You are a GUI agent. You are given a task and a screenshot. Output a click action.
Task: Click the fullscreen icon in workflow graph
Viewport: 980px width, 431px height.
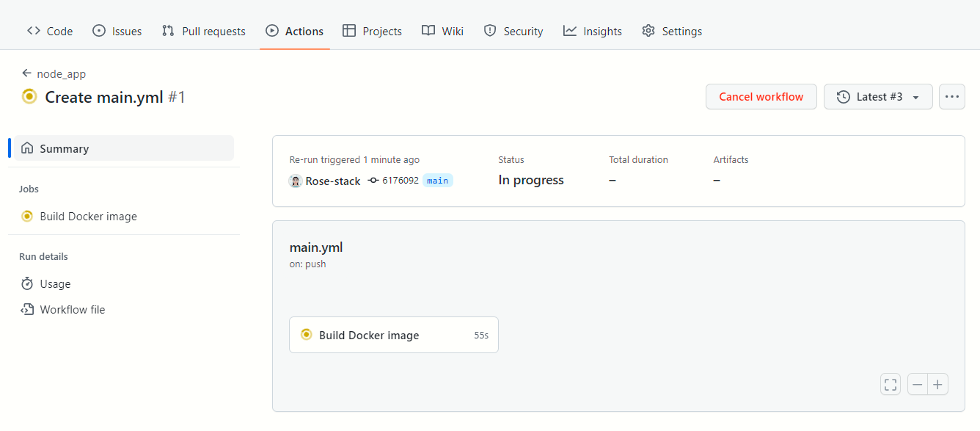891,384
